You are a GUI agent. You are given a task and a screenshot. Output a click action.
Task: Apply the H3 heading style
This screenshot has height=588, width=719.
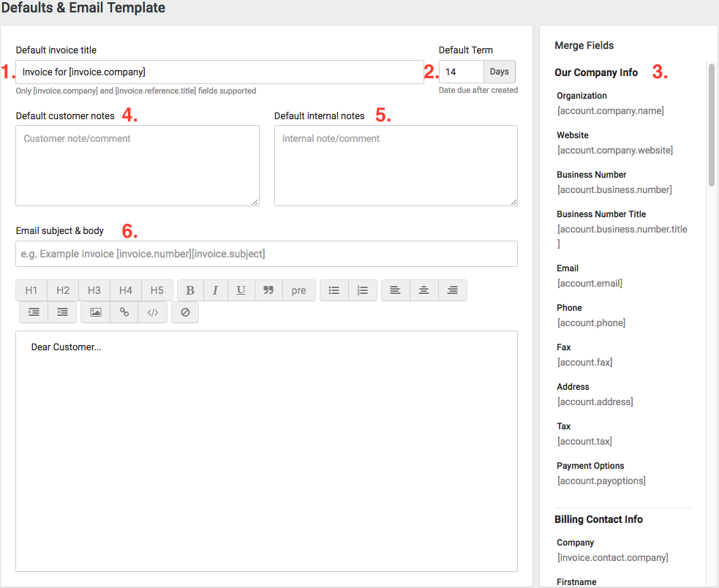click(94, 290)
